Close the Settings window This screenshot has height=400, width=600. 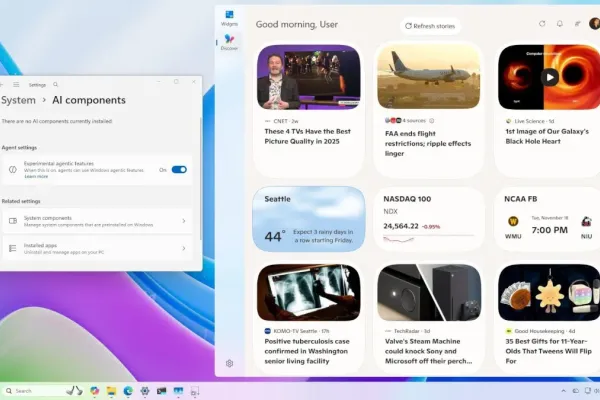194,82
